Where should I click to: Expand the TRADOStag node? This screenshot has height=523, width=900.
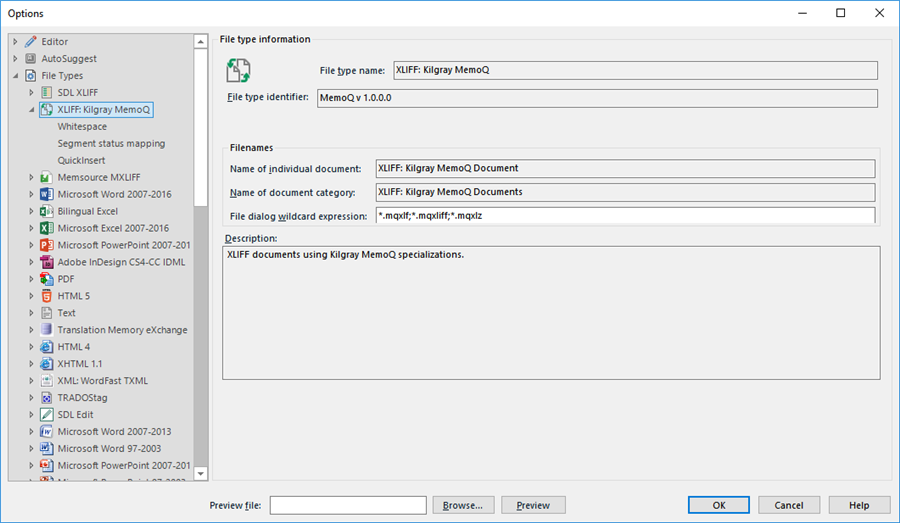coord(32,397)
